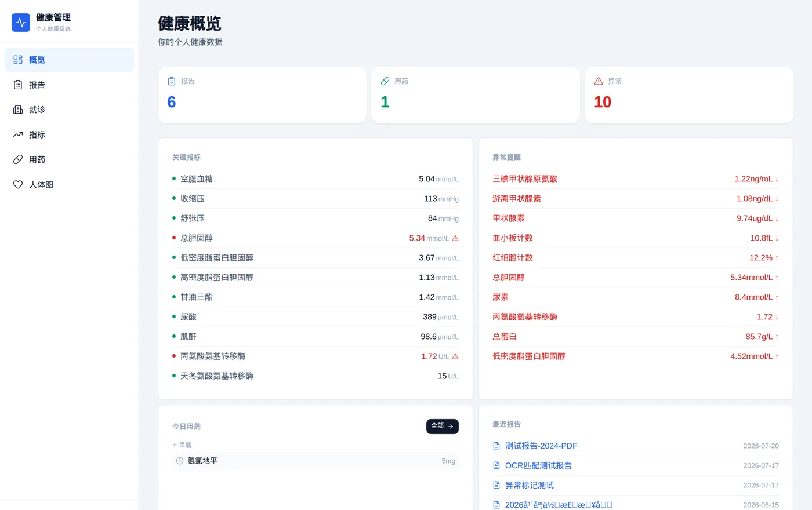Viewport: 812px width, 510px height.
Task: Click the warning icon beside 丙氨酸氨基转移酶 1.72 U/L
Action: point(455,356)
